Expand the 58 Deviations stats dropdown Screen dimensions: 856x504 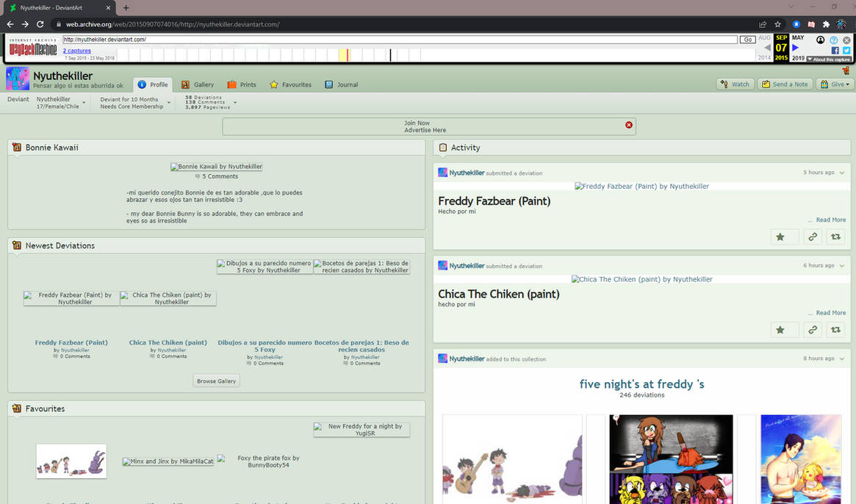pos(235,103)
